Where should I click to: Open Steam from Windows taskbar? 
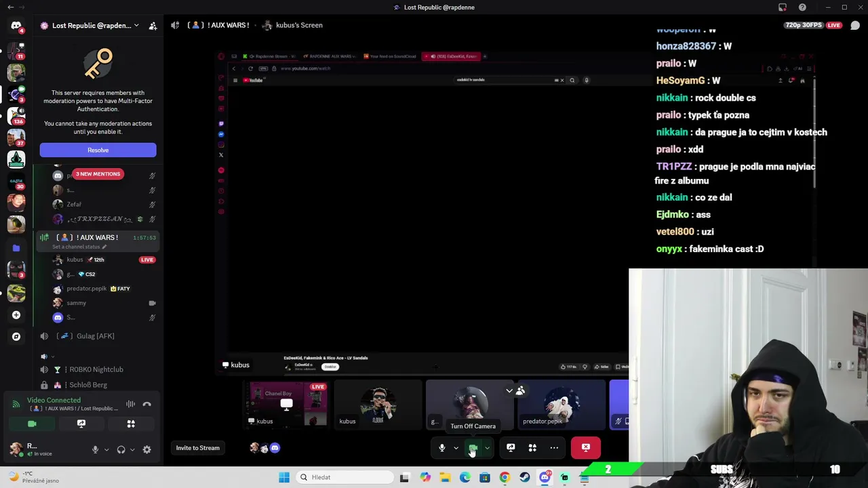pyautogui.click(x=524, y=477)
